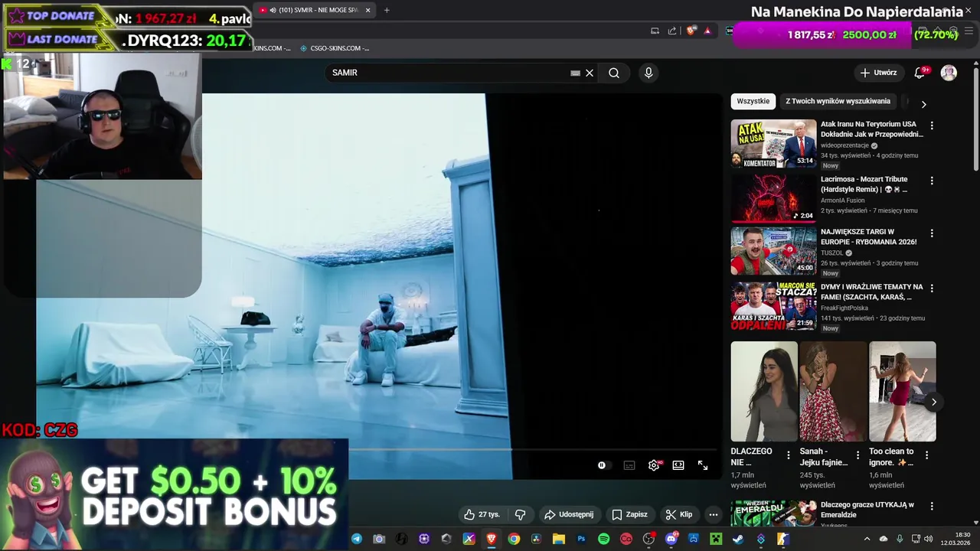Open Discord from the taskbar
980x551 pixels.
[671, 539]
